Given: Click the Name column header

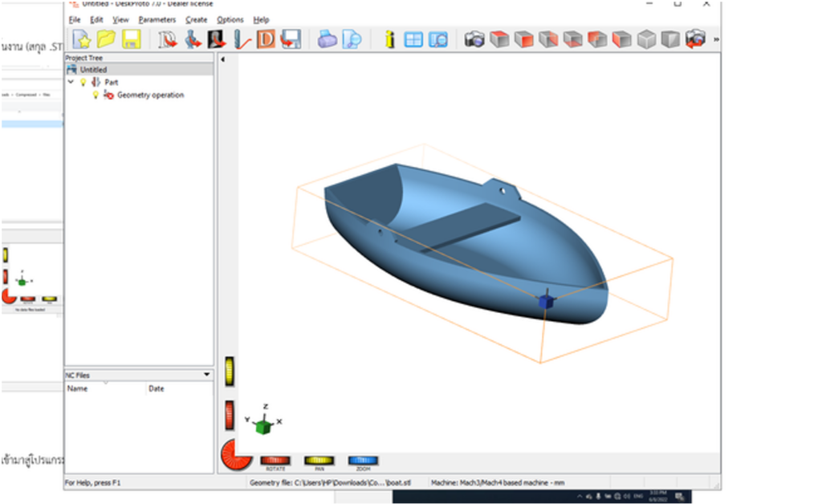Looking at the screenshot, I should (x=78, y=388).
